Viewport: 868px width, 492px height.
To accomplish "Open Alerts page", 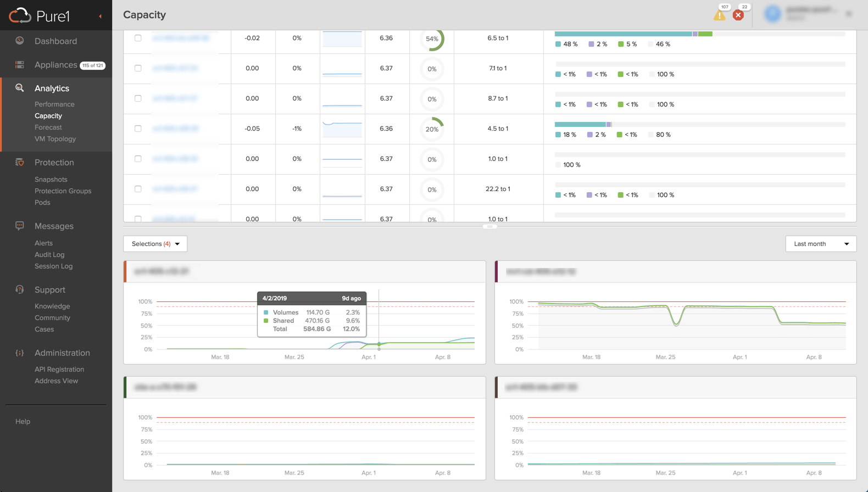I will click(x=43, y=243).
